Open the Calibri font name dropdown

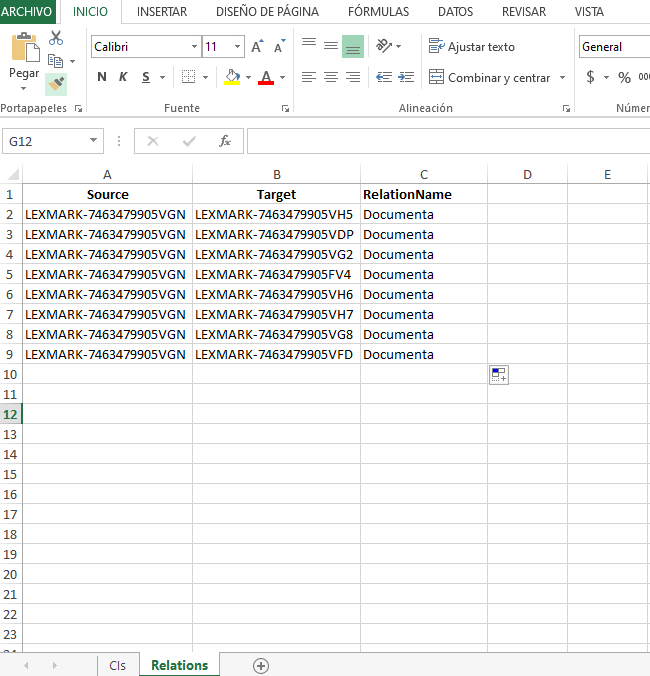(x=194, y=47)
